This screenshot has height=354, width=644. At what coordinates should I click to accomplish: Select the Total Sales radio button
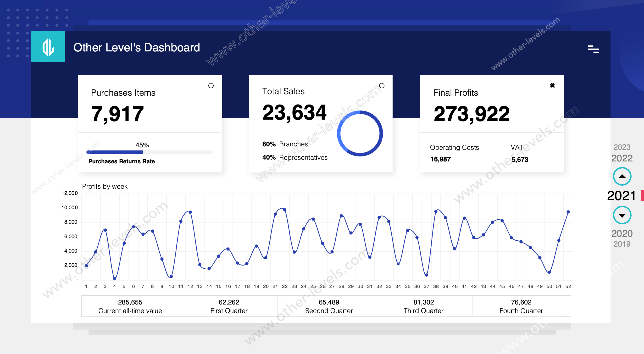(x=382, y=86)
